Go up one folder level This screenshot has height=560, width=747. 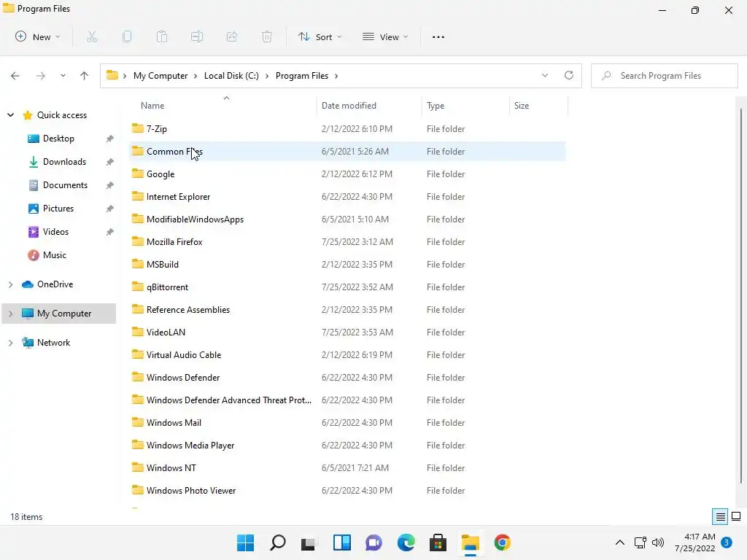tap(85, 76)
